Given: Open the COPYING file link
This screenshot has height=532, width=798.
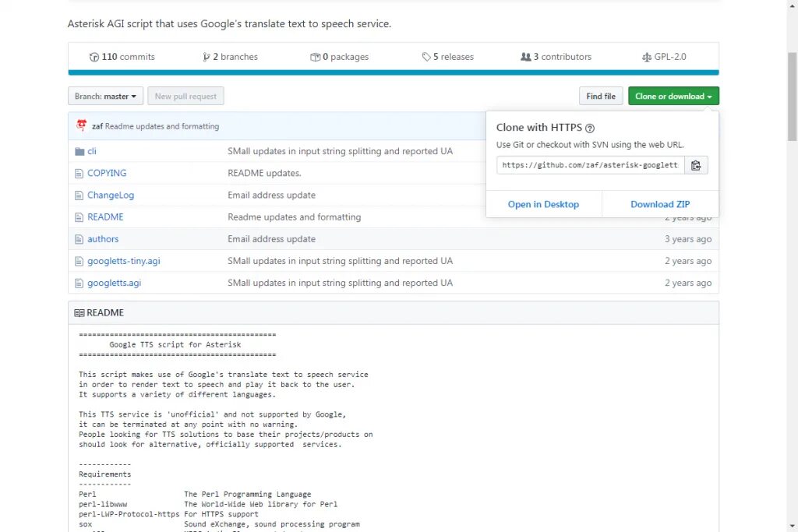Looking at the screenshot, I should pos(107,174).
